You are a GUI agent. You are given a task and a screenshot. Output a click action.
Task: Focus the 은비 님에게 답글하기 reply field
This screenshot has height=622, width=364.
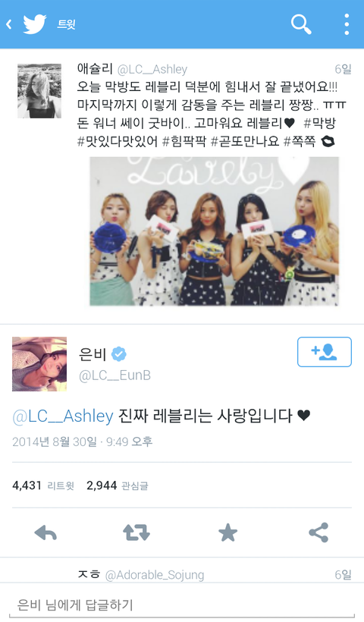tap(182, 605)
